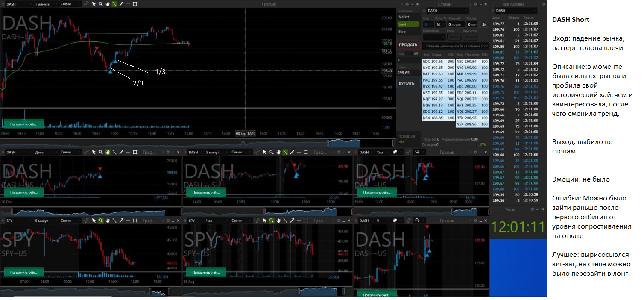
Task: Open the '5 минут' timeframe dropdown on the DASH chart
Action: click(216, 152)
